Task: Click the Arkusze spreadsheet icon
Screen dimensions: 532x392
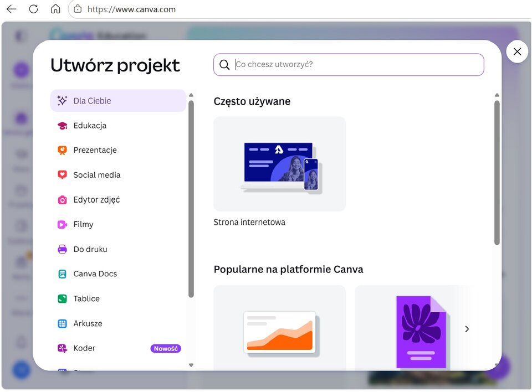Action: coord(62,323)
